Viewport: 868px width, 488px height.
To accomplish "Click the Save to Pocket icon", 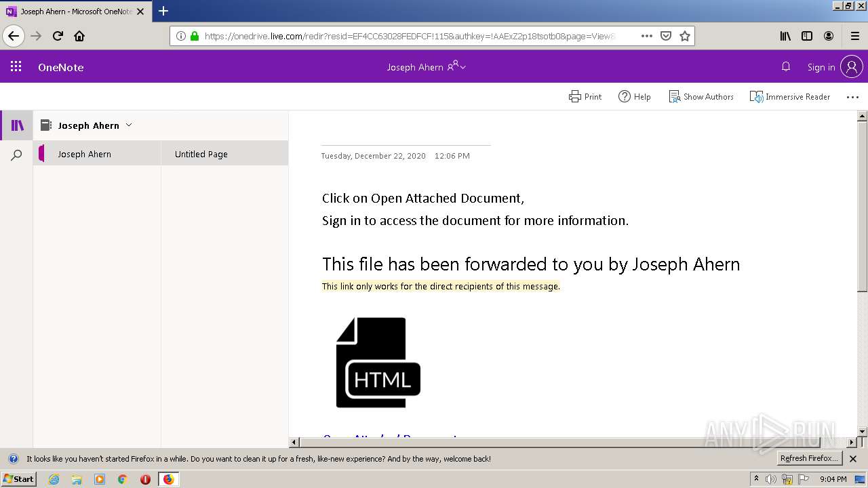I will [666, 36].
